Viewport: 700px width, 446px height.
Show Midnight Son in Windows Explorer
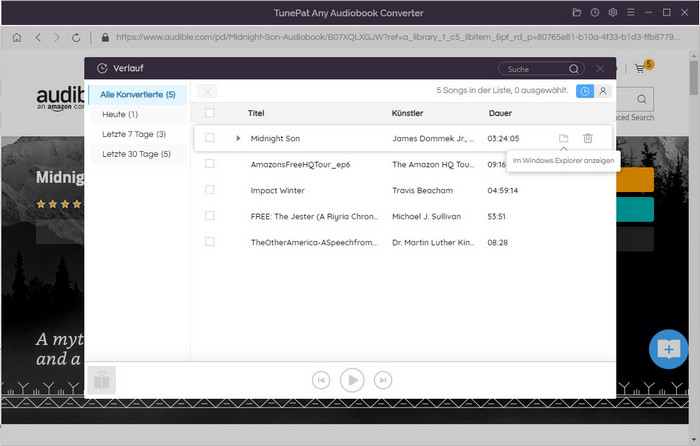click(x=563, y=138)
